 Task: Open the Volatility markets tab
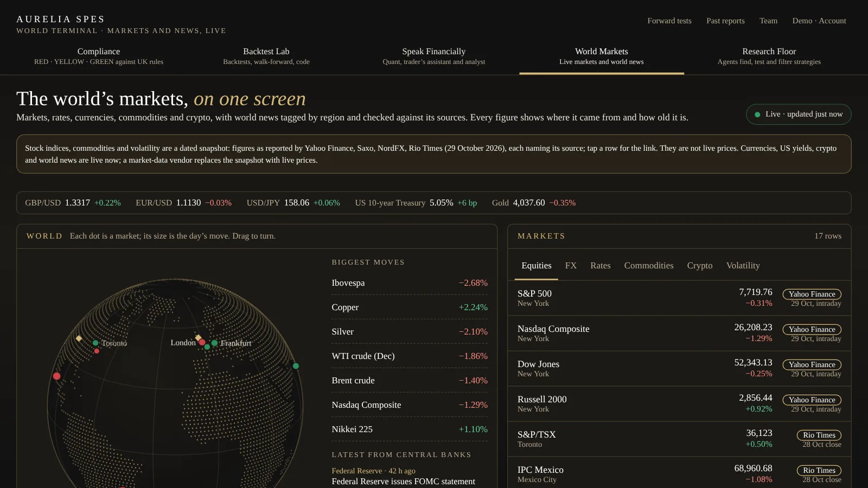point(743,266)
